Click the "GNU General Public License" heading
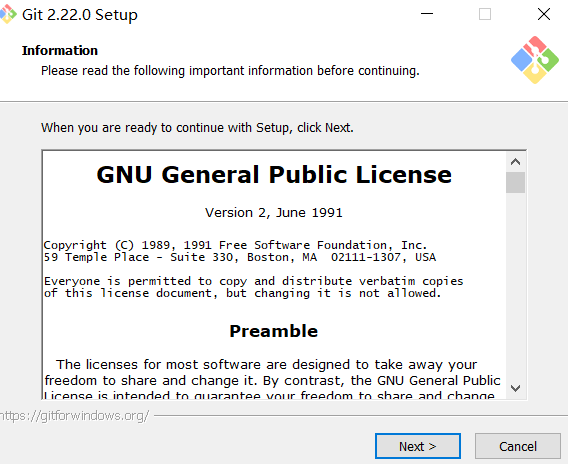Image resolution: width=568 pixels, height=464 pixels. click(x=274, y=175)
